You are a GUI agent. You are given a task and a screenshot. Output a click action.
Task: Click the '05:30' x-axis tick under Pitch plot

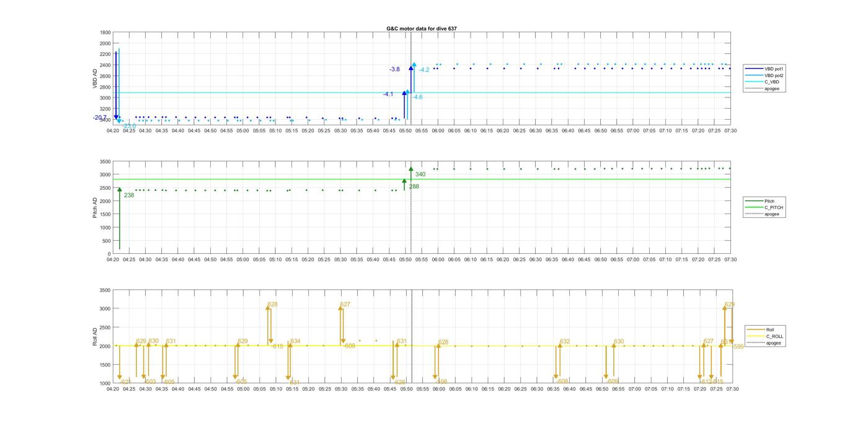[x=340, y=259]
